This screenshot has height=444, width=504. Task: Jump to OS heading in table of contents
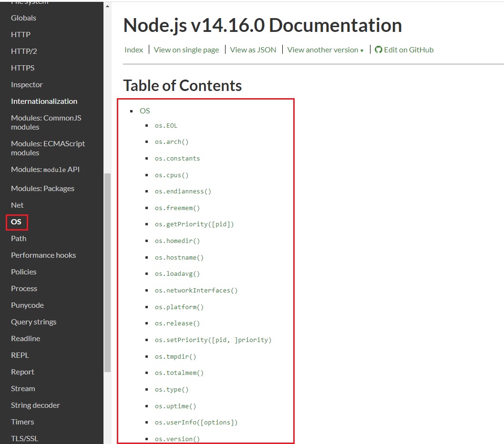144,111
